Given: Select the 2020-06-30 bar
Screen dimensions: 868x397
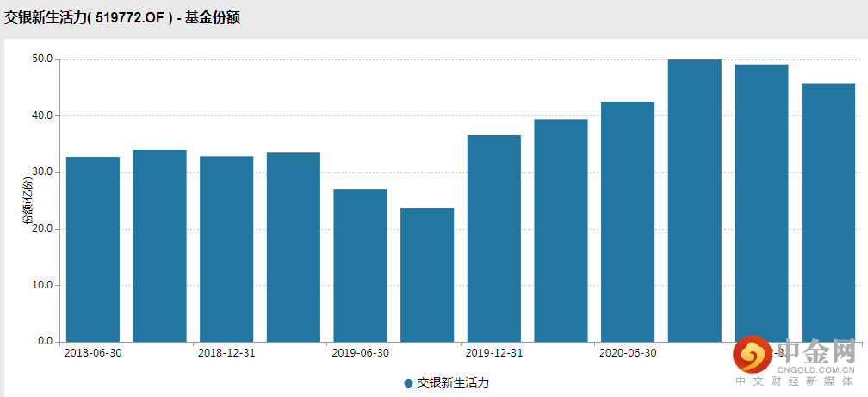Looking at the screenshot, I should 628,221.
